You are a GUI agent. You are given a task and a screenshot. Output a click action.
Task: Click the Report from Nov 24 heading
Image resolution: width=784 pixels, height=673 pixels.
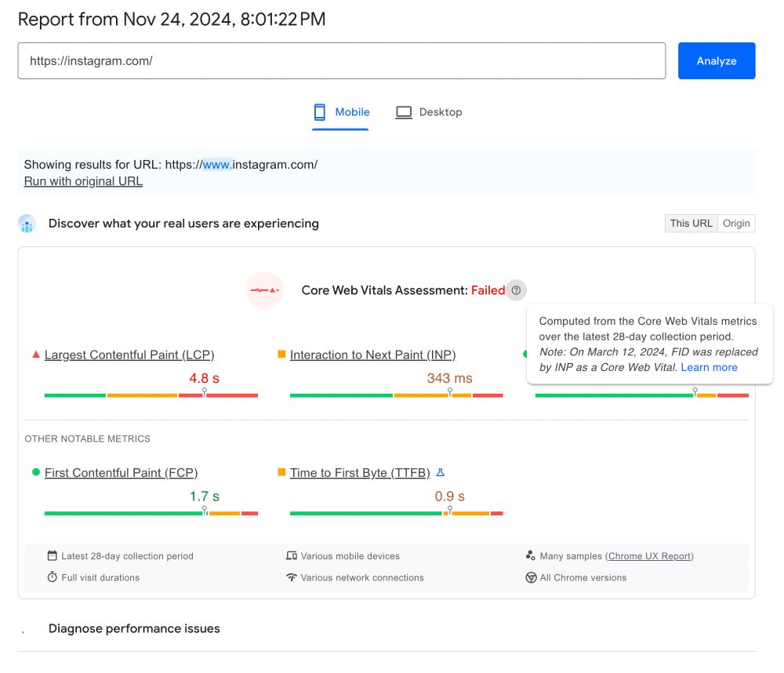tap(172, 20)
